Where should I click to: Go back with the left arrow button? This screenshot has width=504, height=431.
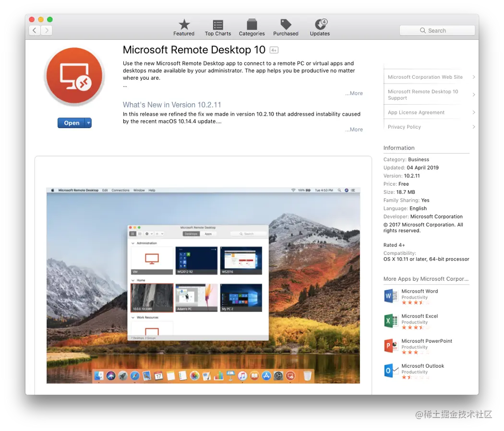(35, 31)
